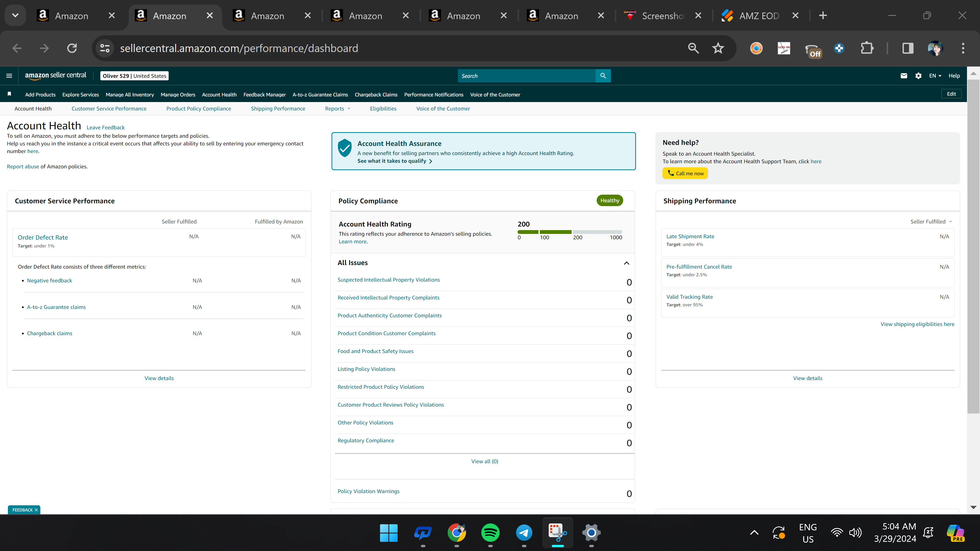Switch to Shipping Performance tab

tap(278, 109)
